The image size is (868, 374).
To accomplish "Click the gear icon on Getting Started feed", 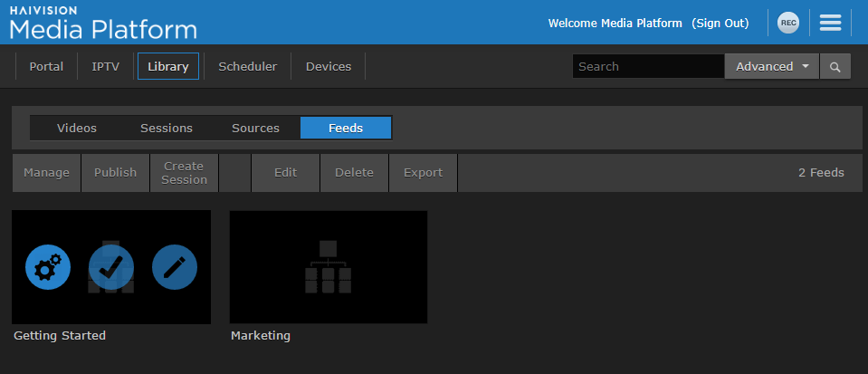I will [x=47, y=267].
